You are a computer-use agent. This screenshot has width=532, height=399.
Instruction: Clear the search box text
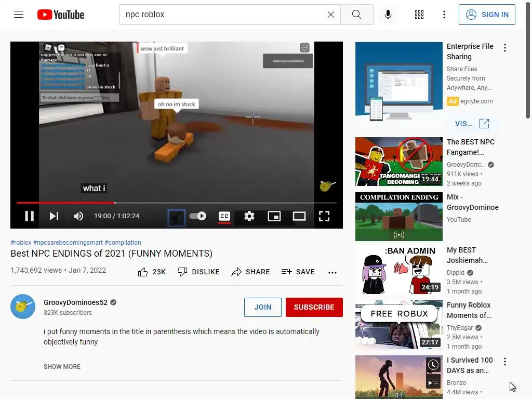(x=331, y=15)
